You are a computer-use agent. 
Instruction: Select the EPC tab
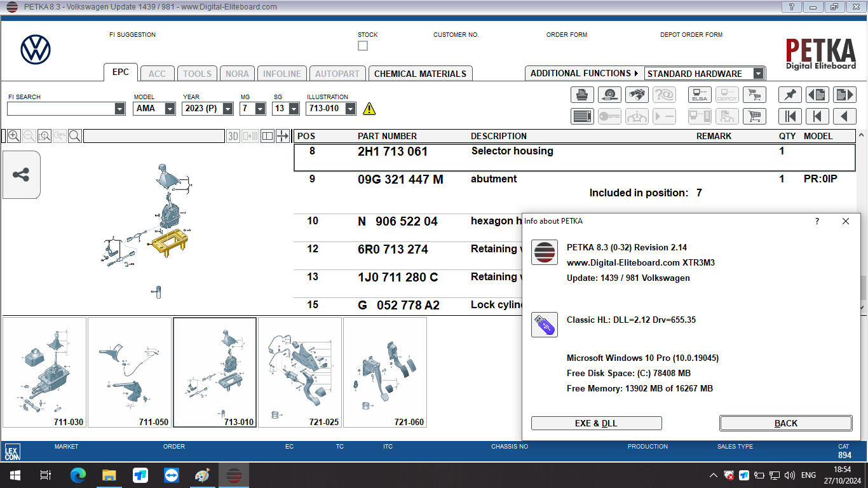point(121,72)
